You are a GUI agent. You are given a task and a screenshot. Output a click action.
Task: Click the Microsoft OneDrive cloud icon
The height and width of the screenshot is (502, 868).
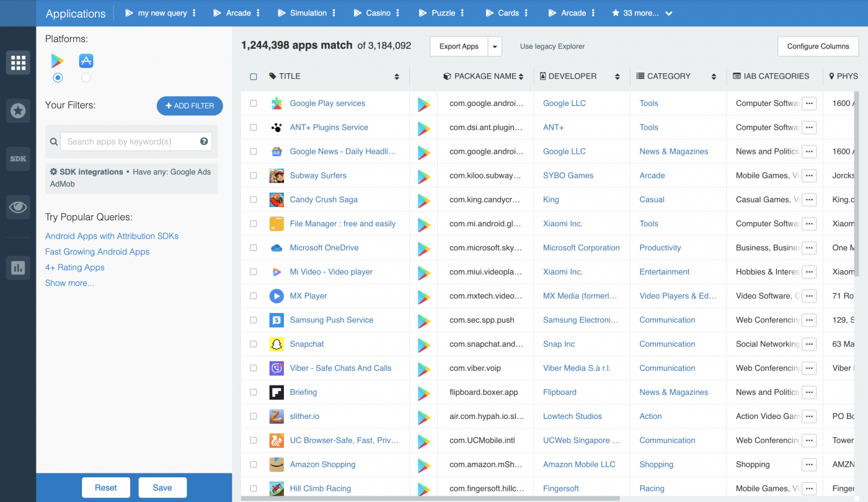tap(277, 248)
